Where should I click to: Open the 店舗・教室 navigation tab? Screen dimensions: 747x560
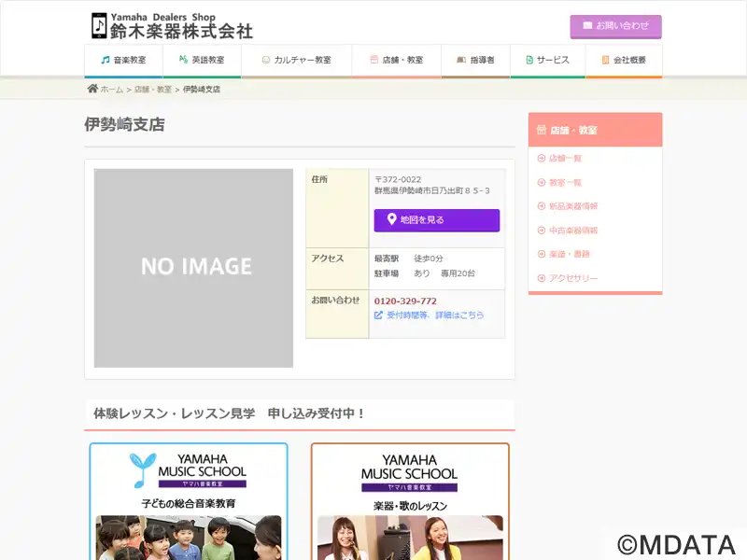pyautogui.click(x=396, y=60)
